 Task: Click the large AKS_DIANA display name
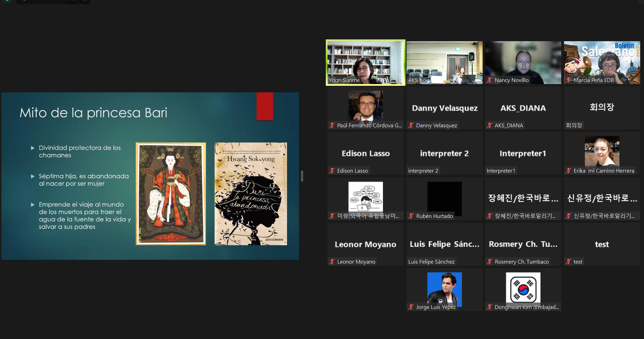click(523, 108)
